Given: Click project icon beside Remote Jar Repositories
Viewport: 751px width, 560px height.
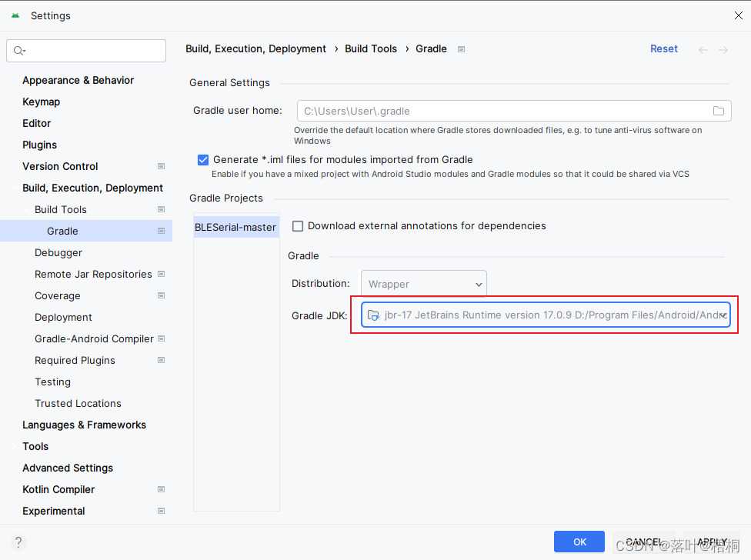Looking at the screenshot, I should point(162,275).
